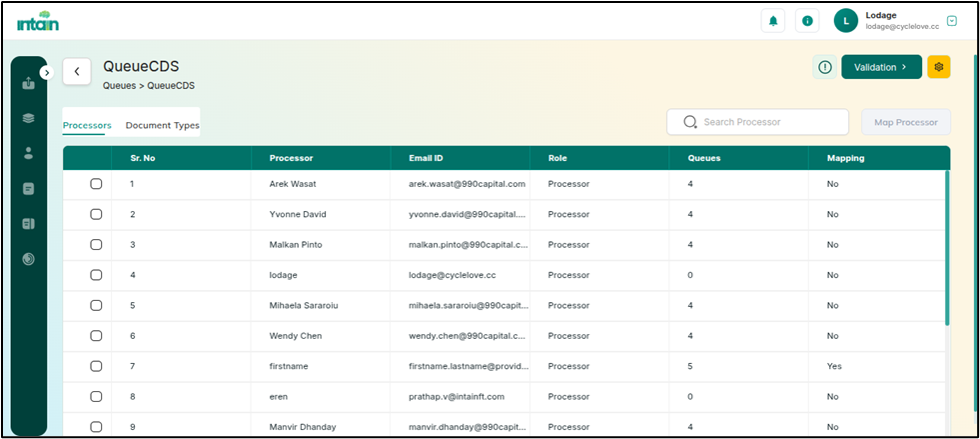Image resolution: width=980 pixels, height=439 pixels.
Task: Check the checkbox for Arek Wasat
Action: click(x=97, y=184)
